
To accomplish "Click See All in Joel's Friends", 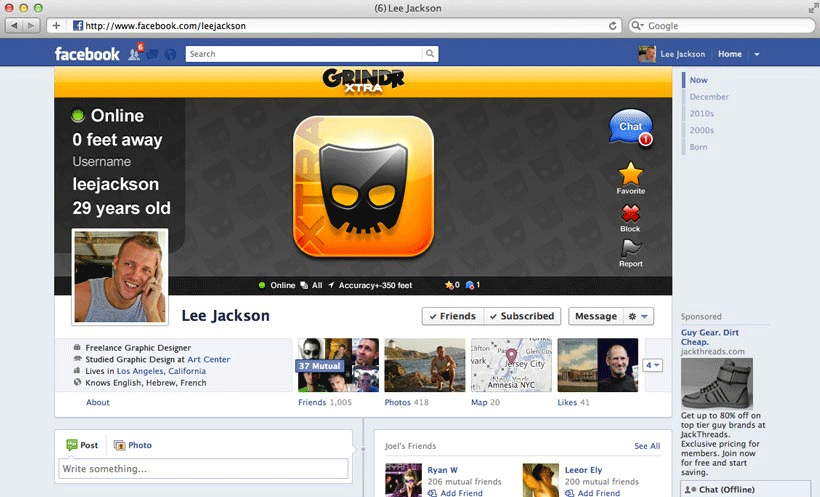I will pyautogui.click(x=646, y=446).
